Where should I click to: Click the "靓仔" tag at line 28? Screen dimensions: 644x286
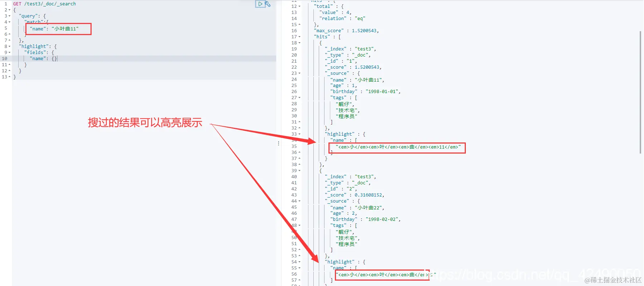click(x=345, y=104)
